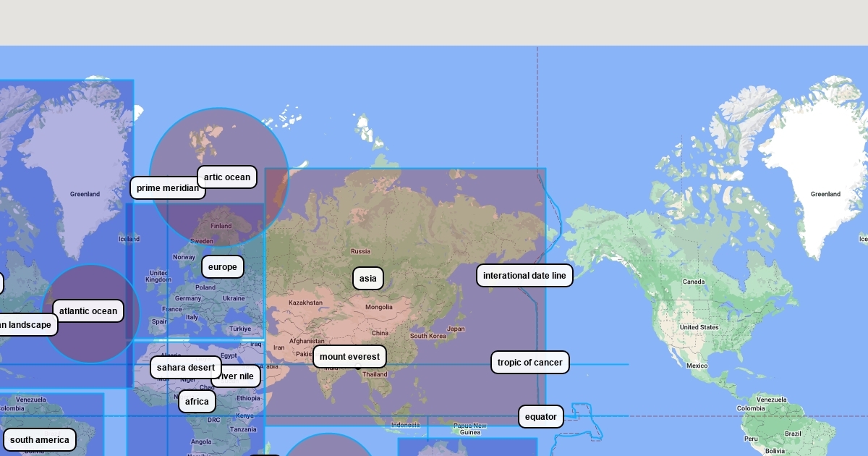The height and width of the screenshot is (456, 868).
Task: Click on Russia's map label
Action: (360, 252)
